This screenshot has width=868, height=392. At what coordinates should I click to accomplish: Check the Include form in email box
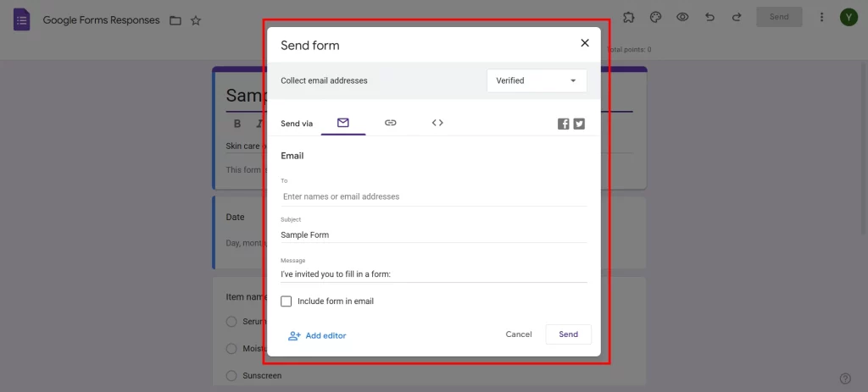coord(287,301)
